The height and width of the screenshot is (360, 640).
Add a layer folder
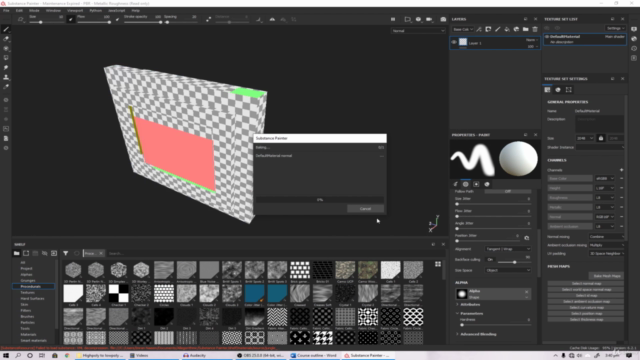tap(526, 29)
